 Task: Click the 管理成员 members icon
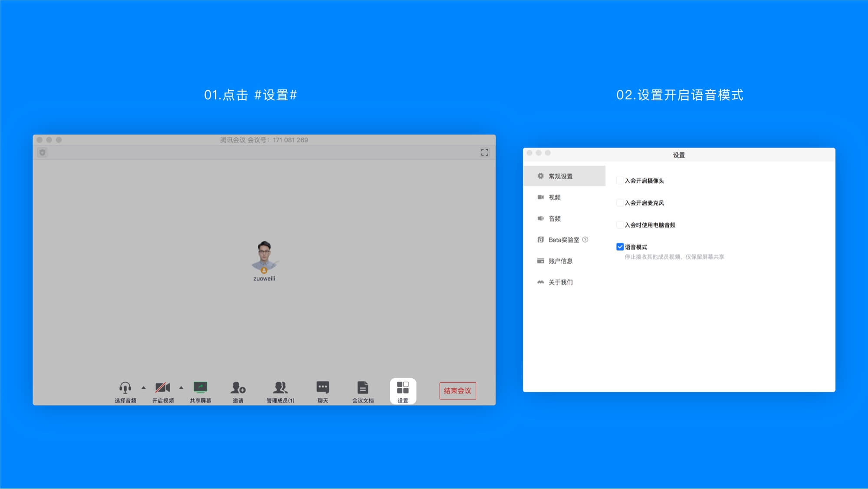(280, 387)
